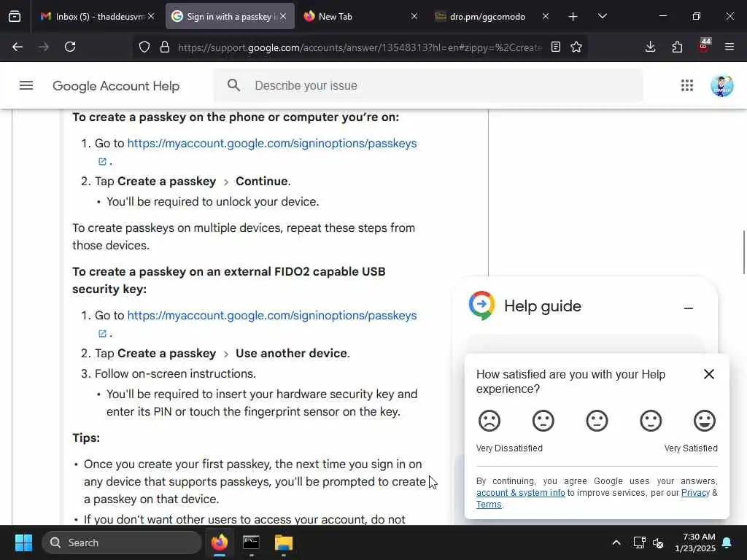Click the Help guide Google logo
The image size is (747, 560).
click(x=481, y=306)
